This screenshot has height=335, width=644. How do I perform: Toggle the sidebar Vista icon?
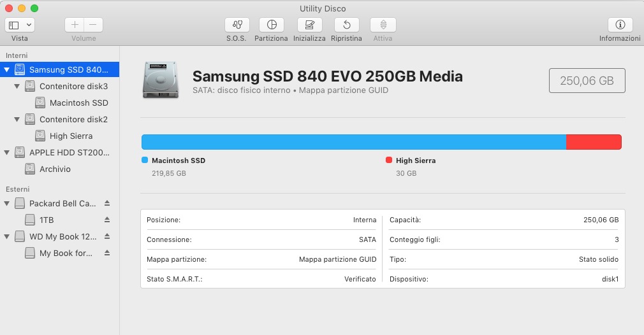point(14,25)
